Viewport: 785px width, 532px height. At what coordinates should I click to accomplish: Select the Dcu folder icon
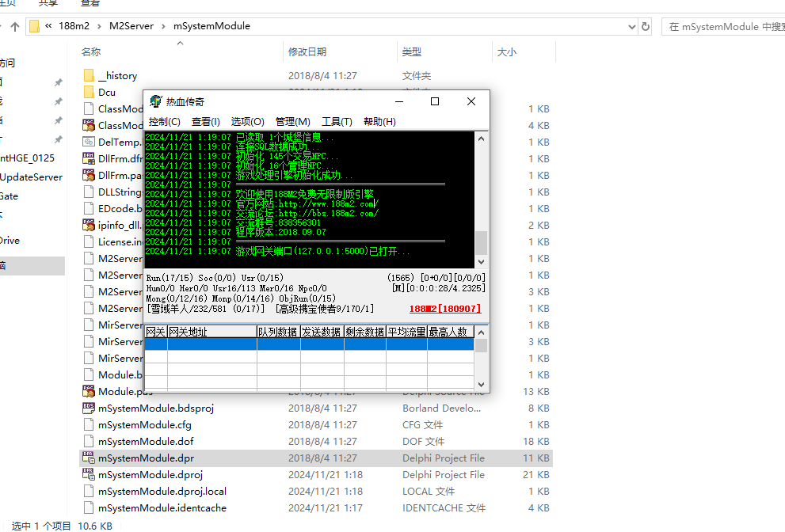89,93
